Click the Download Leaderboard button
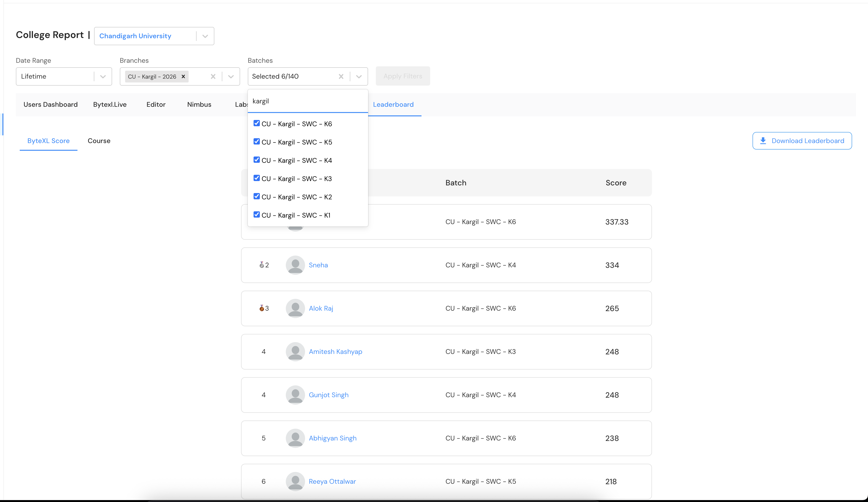Screen dimensions: 868x502 802,141
